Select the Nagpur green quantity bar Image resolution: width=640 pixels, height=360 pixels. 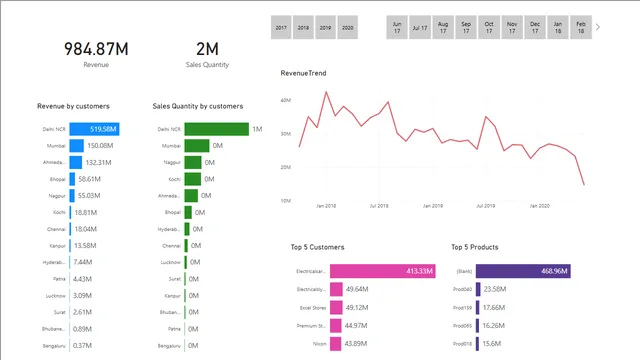[x=193, y=162]
